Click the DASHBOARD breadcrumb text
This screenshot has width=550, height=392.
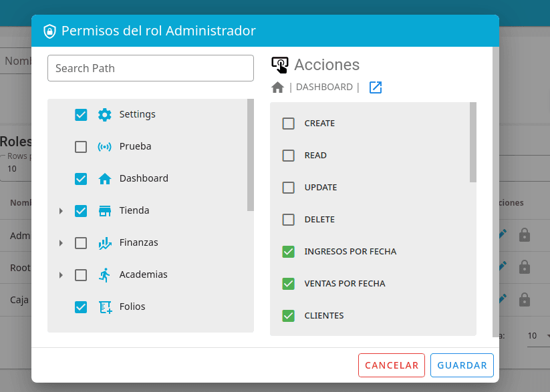(x=325, y=87)
